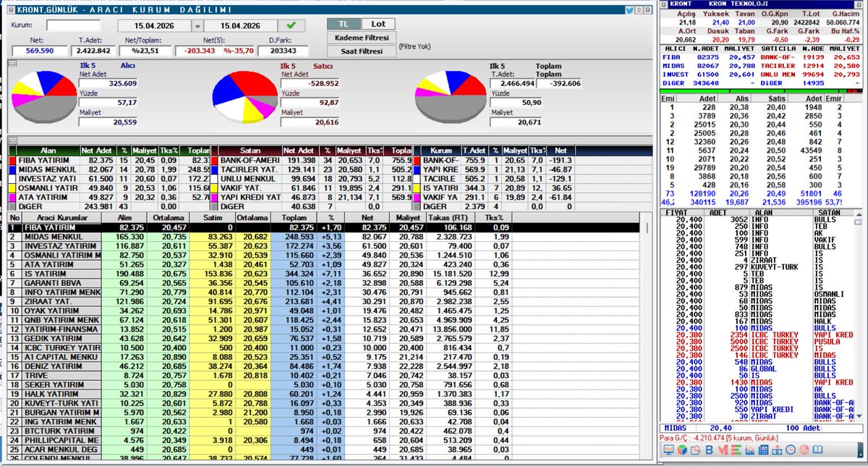This screenshot has height=467, width=868.
Task: Sort by the Alan column header
Action: tap(48, 150)
